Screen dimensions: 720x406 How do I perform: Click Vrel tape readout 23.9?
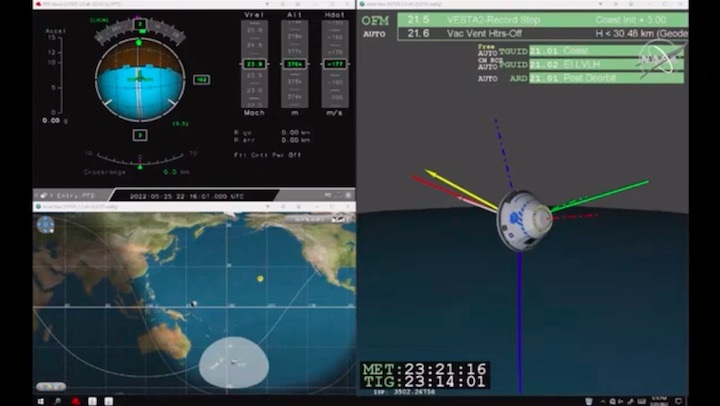254,64
